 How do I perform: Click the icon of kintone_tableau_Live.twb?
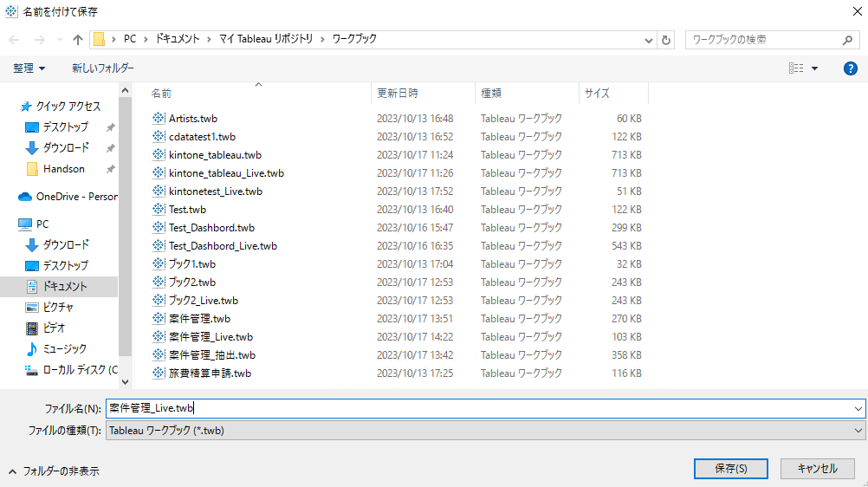pos(159,172)
